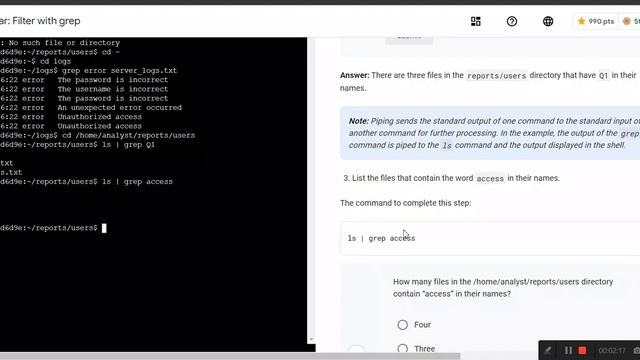Screen dimensions: 640x360
Task: Click the "ls | grep access" code block
Action: [490, 238]
